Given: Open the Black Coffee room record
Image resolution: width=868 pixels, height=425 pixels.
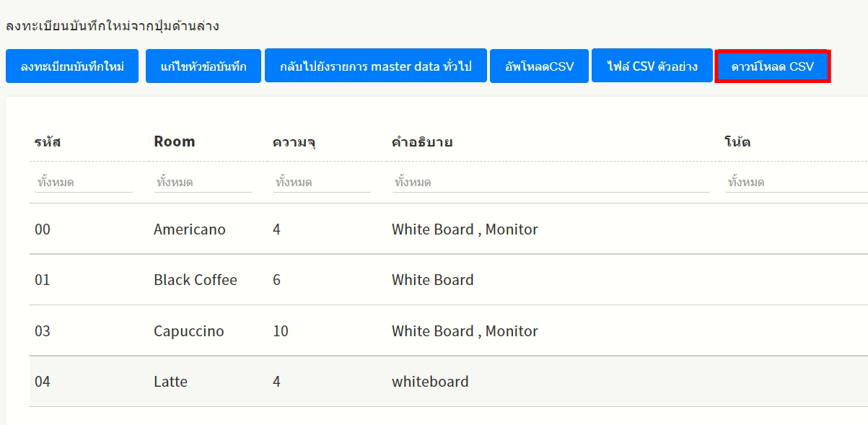Looking at the screenshot, I should (195, 280).
